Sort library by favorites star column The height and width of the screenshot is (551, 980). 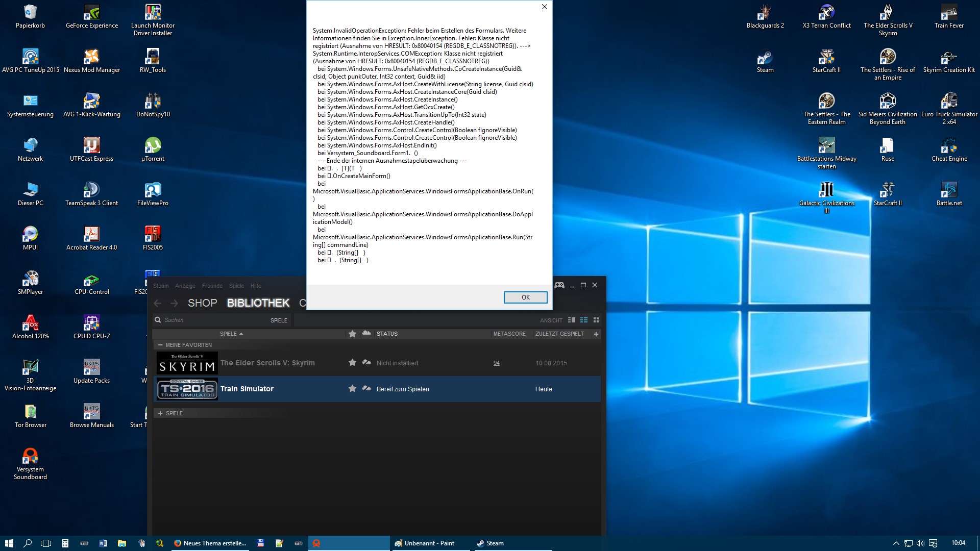pyautogui.click(x=352, y=334)
